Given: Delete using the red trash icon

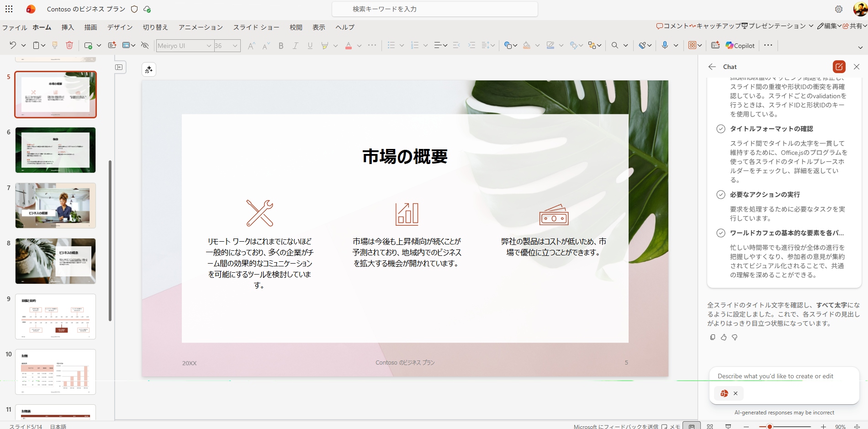Looking at the screenshot, I should pyautogui.click(x=69, y=45).
